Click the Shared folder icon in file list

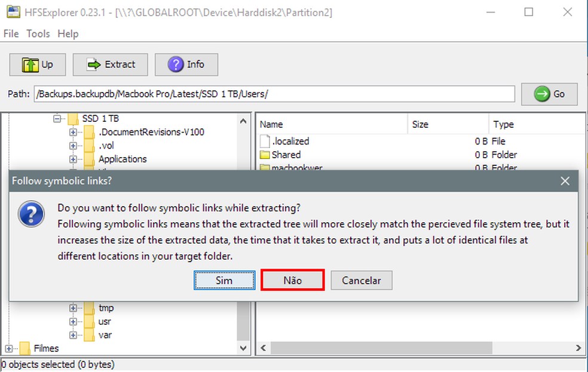pyautogui.click(x=265, y=155)
